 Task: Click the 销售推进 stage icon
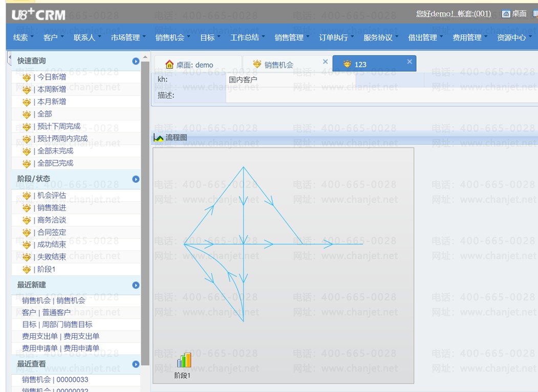(x=27, y=208)
